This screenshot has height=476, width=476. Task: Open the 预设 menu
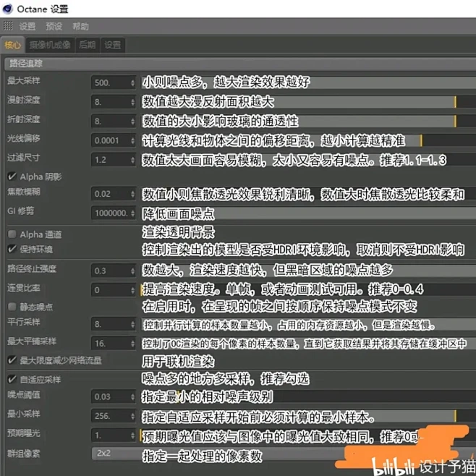click(54, 26)
